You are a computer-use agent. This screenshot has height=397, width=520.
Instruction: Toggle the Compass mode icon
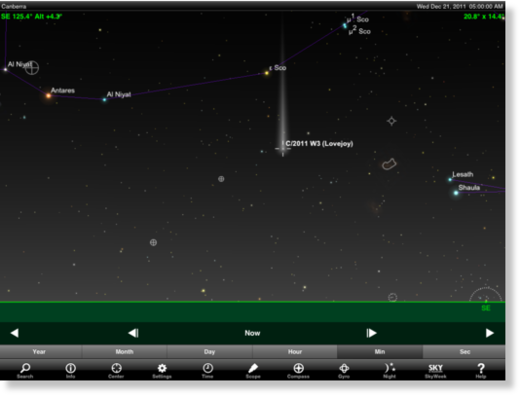tap(298, 370)
